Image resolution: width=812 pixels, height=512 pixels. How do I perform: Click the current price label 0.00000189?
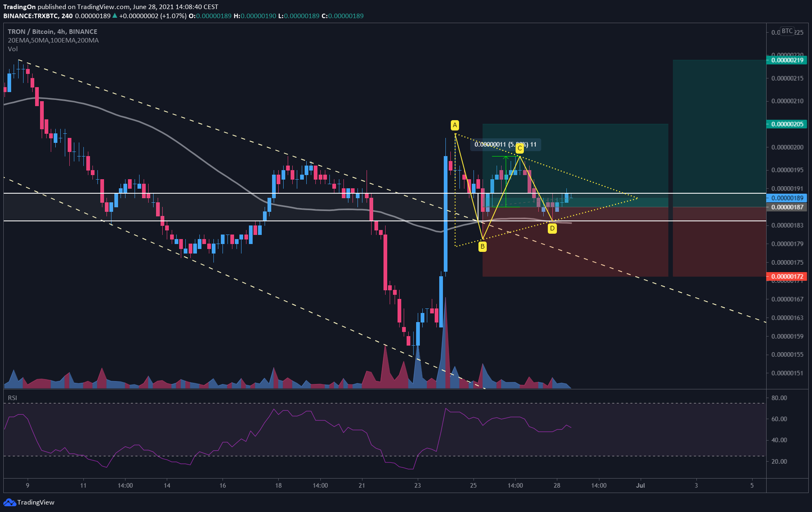(787, 198)
